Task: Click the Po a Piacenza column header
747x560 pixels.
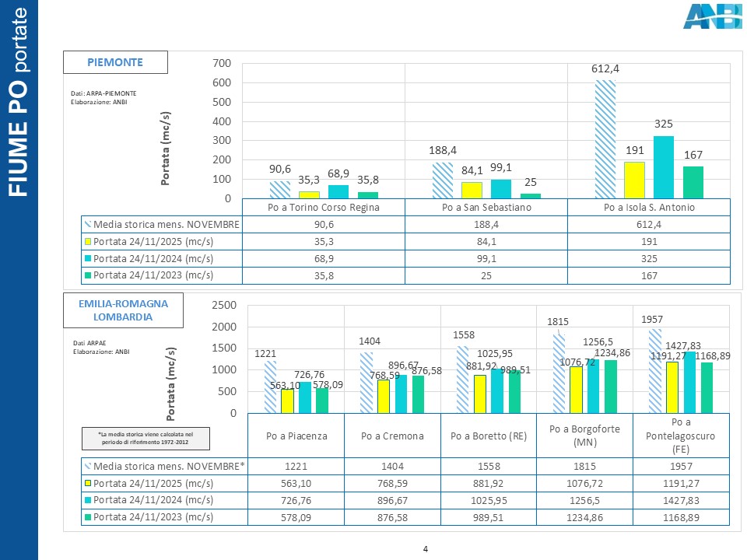Action: pos(295,436)
